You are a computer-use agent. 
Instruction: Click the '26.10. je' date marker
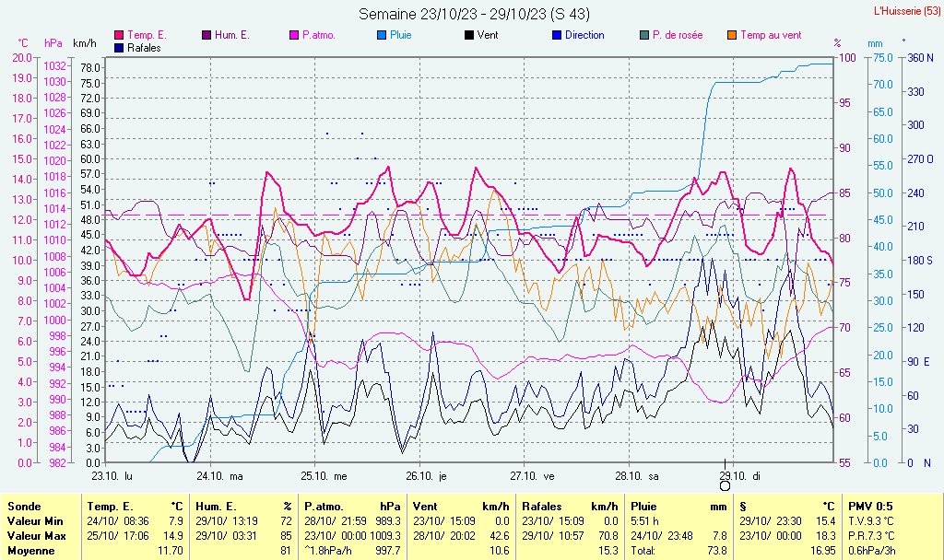tap(426, 476)
